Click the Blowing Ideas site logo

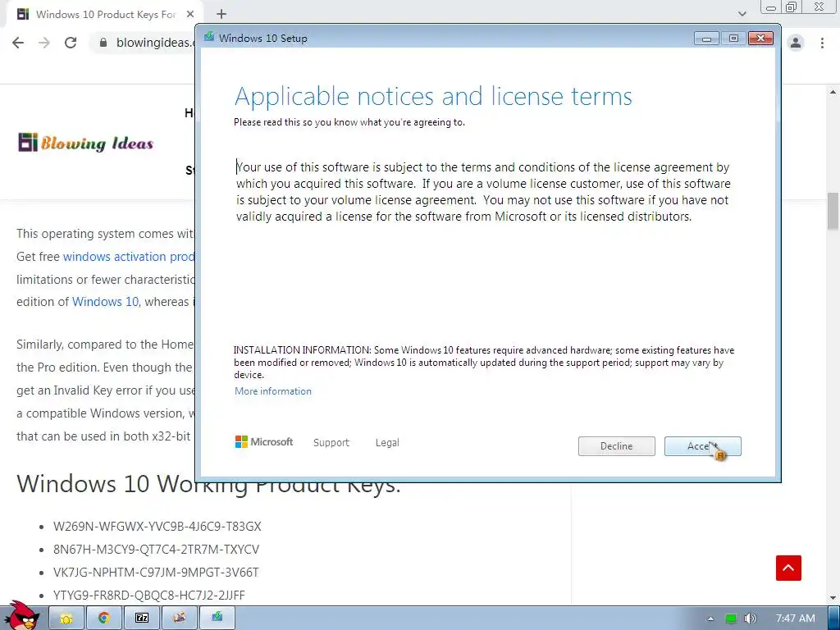pyautogui.click(x=85, y=143)
